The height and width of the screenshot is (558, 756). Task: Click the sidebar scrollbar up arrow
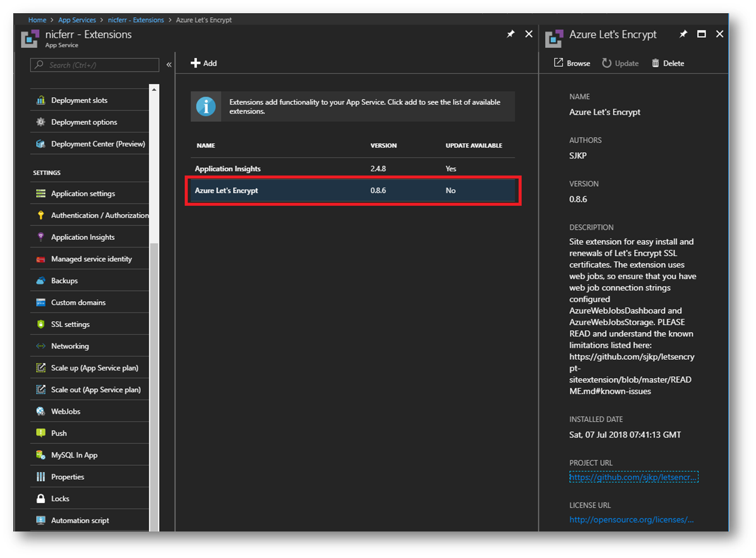154,89
